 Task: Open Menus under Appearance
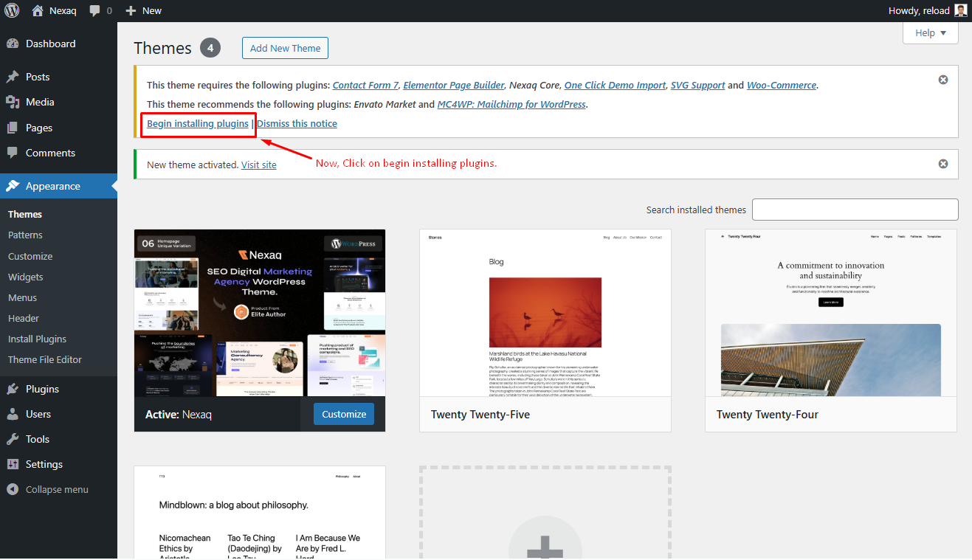[x=22, y=297]
